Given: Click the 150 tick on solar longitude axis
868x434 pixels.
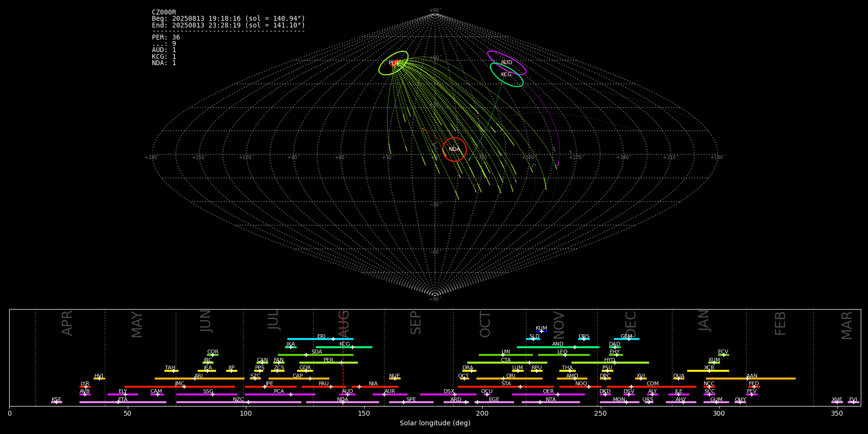Looking at the screenshot, I should point(364,414).
